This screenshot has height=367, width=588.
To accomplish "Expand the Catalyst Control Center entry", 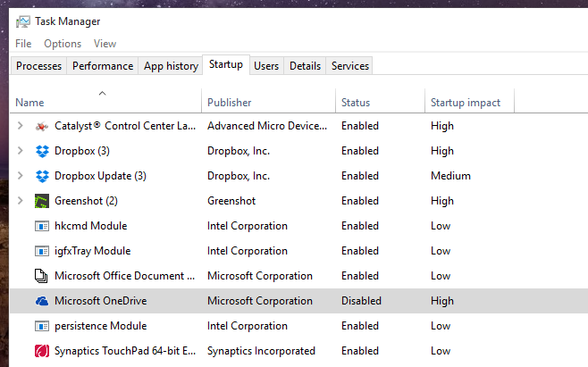I will [21, 126].
